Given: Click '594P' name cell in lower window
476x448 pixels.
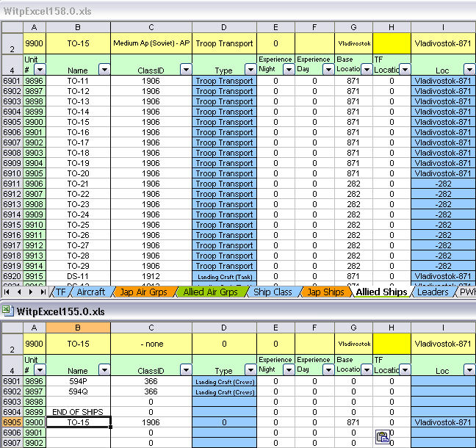Looking at the screenshot, I should pos(78,381).
